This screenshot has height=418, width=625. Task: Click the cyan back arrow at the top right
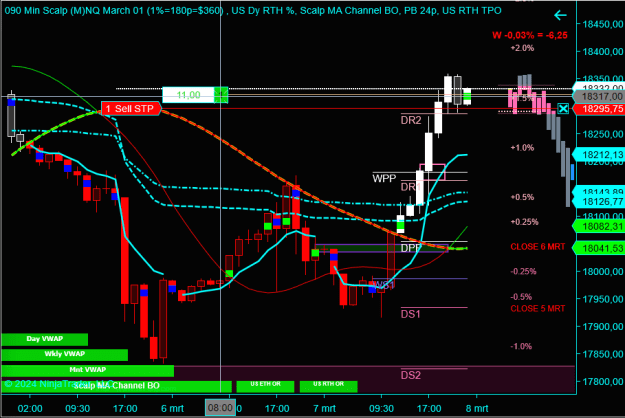(560, 16)
